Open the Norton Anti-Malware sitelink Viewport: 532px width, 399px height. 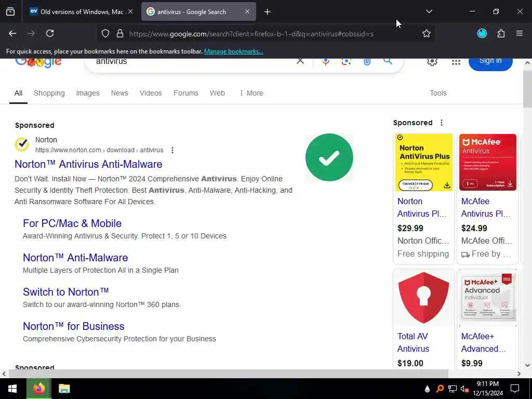pos(75,258)
